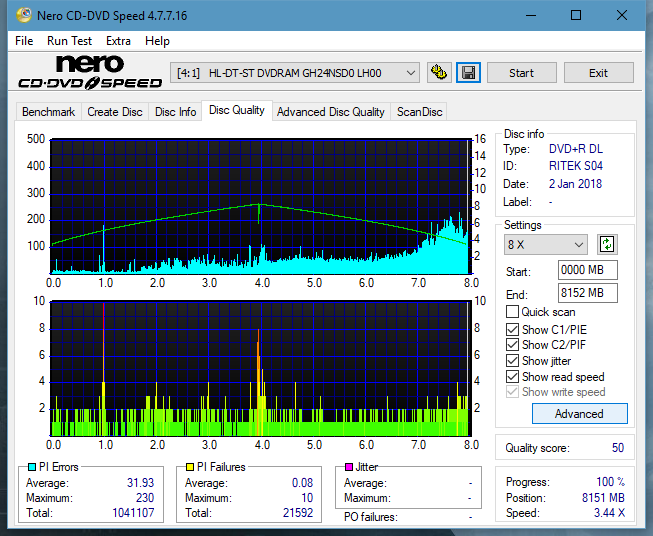Screen dimensions: 653x536
Task: Maximize the Nero window
Action: coord(576,15)
